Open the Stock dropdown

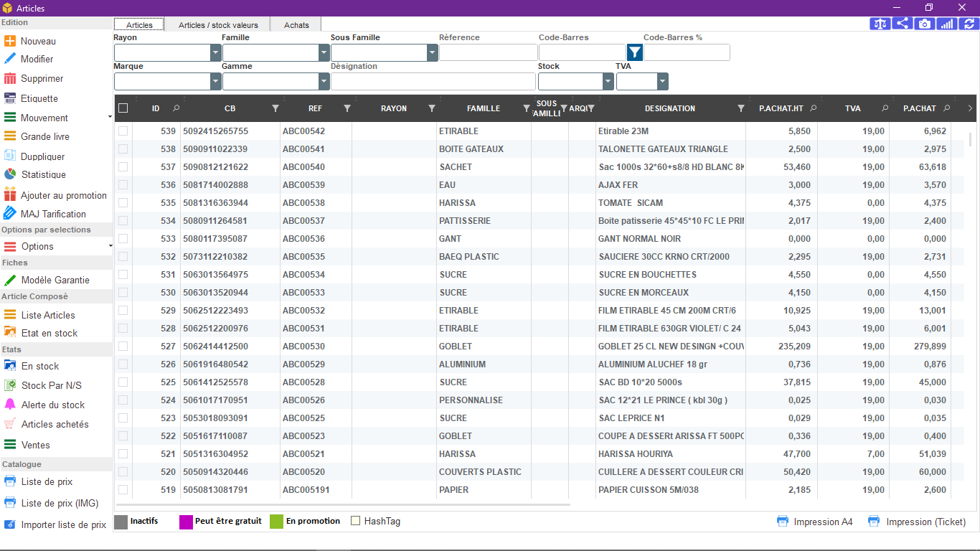tap(608, 82)
